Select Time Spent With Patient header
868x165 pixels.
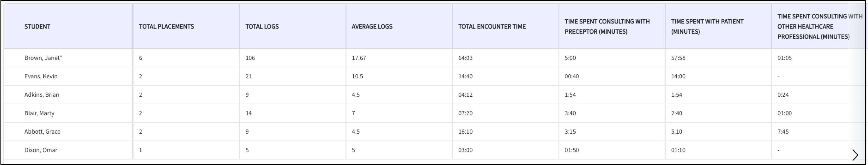(707, 27)
